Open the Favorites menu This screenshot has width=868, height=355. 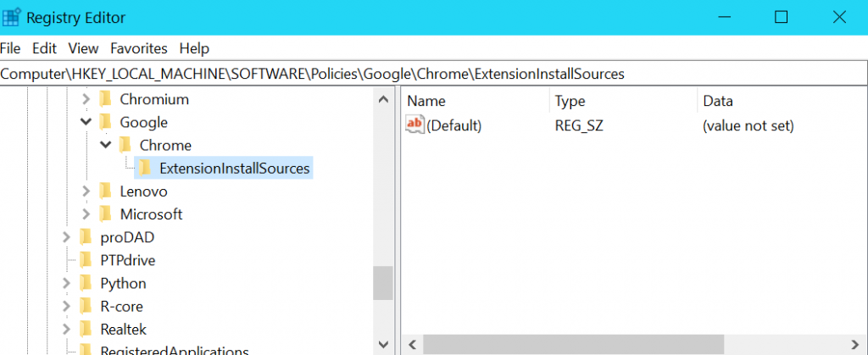[x=138, y=48]
